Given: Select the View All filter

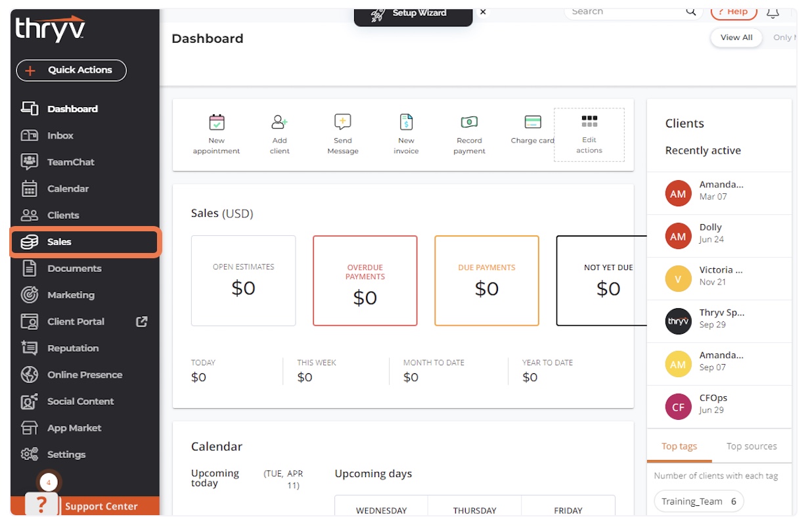Looking at the screenshot, I should tap(736, 37).
